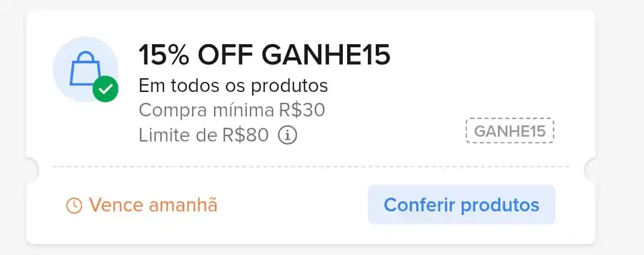Click the Compra mínima R$30 line
Image resolution: width=644 pixels, height=255 pixels.
pyautogui.click(x=232, y=110)
